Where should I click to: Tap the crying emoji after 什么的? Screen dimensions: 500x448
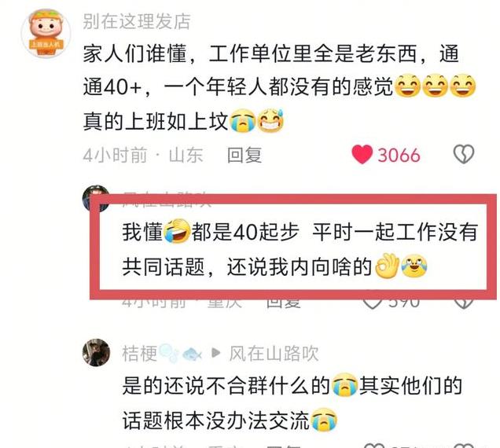pyautogui.click(x=344, y=385)
